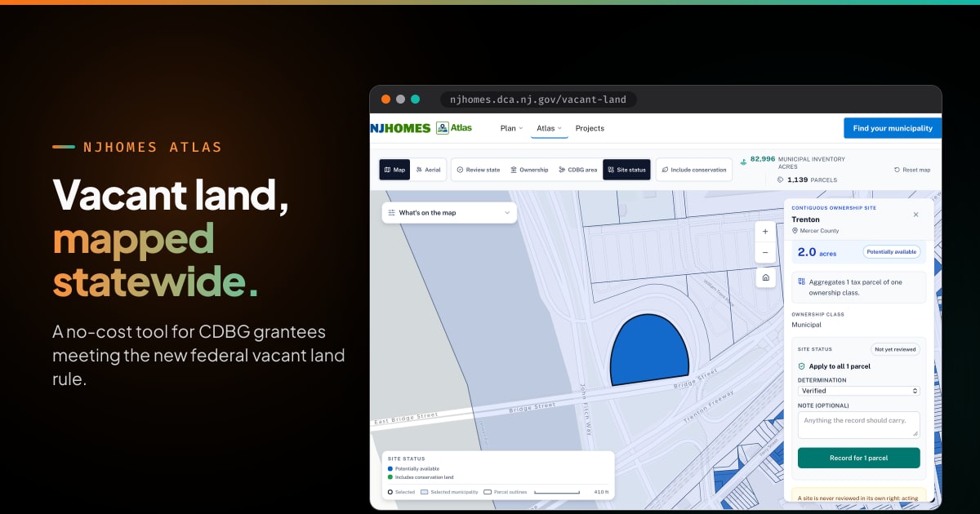Click the "410 ft" scale label
Viewport: 980px width, 514px height.
pos(600,492)
